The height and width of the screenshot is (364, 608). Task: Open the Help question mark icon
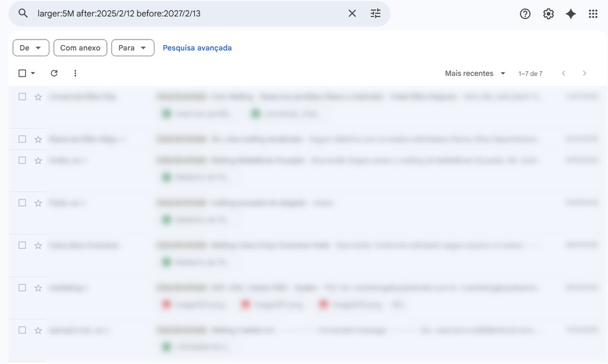coord(525,14)
